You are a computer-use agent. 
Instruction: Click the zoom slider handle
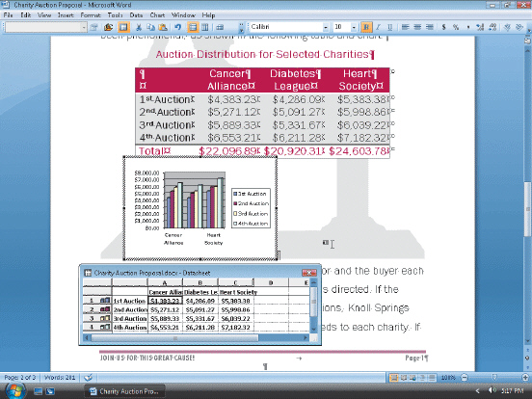[494, 377]
